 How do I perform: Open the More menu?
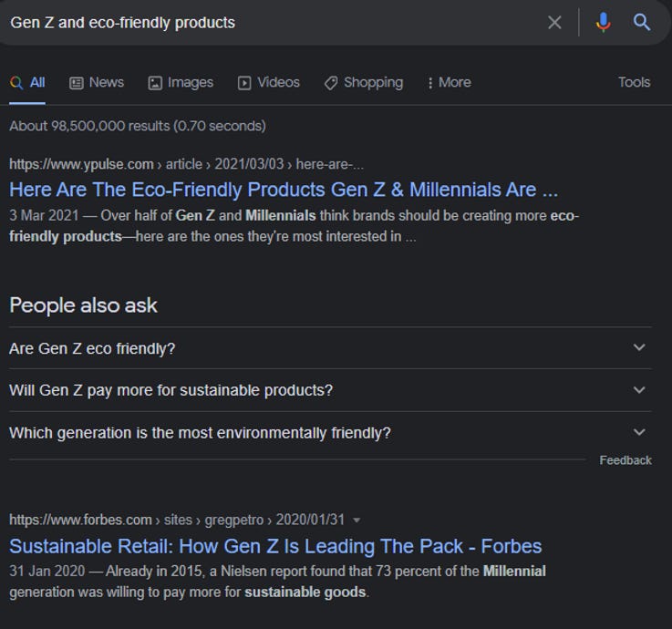tap(450, 82)
